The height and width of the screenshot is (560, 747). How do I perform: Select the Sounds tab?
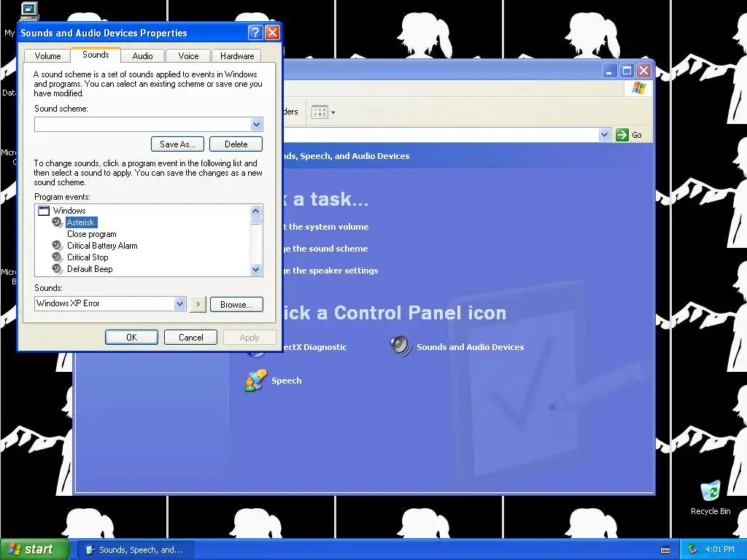[x=96, y=55]
